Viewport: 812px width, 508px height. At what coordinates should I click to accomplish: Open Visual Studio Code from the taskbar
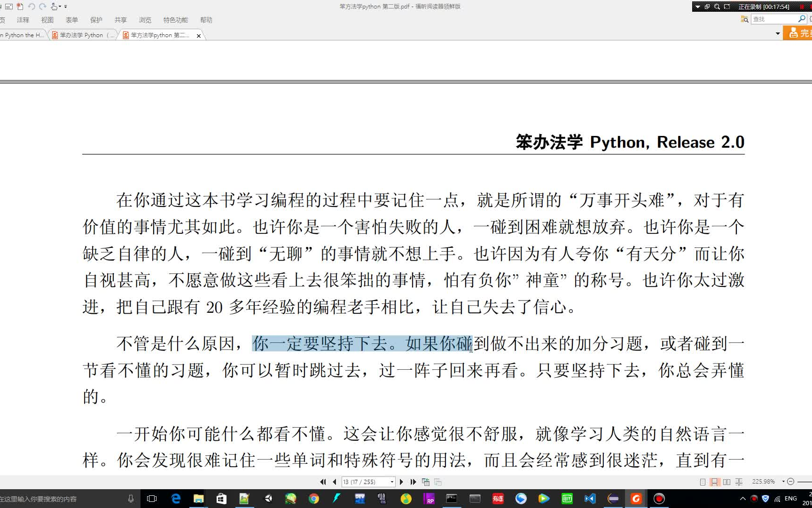click(x=590, y=499)
